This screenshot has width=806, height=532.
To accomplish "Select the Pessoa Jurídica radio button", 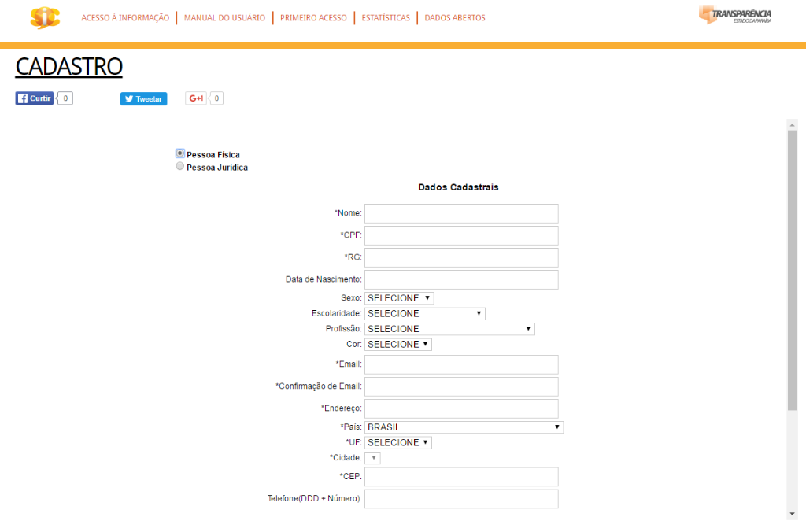I will (x=180, y=167).
